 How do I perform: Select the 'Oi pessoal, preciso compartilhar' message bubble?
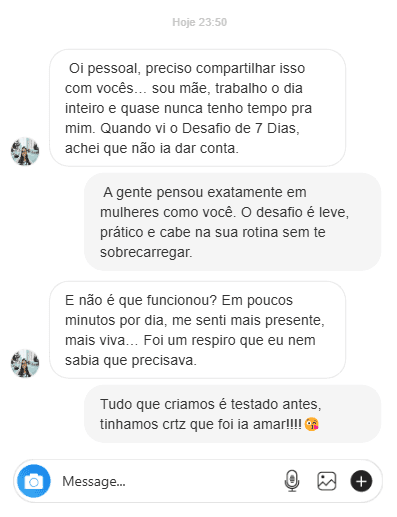(x=197, y=108)
